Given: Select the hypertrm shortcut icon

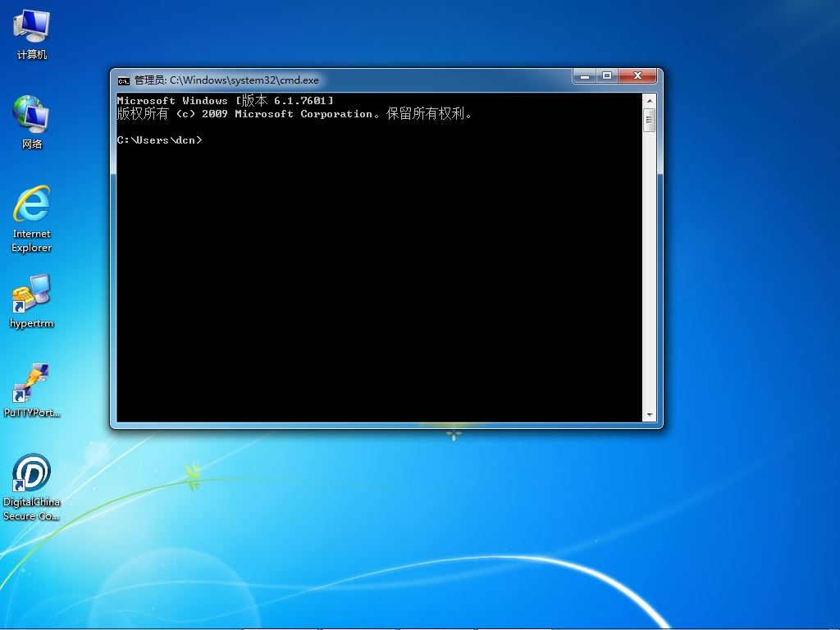Looking at the screenshot, I should [x=32, y=301].
